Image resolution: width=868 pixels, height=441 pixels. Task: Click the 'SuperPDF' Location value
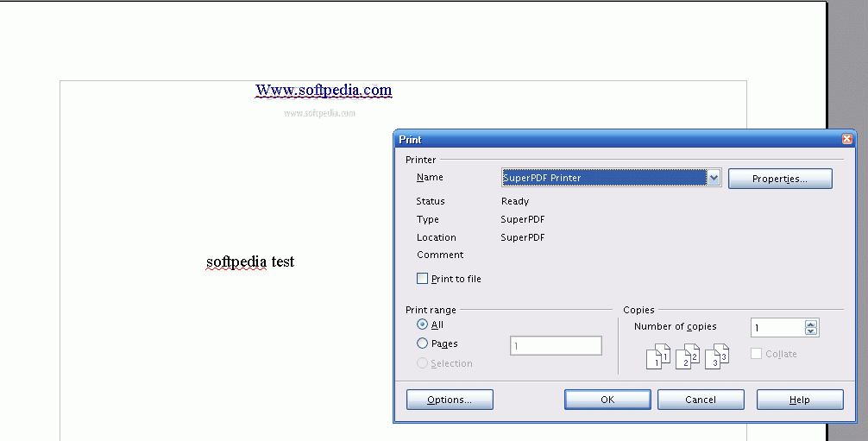tap(523, 237)
